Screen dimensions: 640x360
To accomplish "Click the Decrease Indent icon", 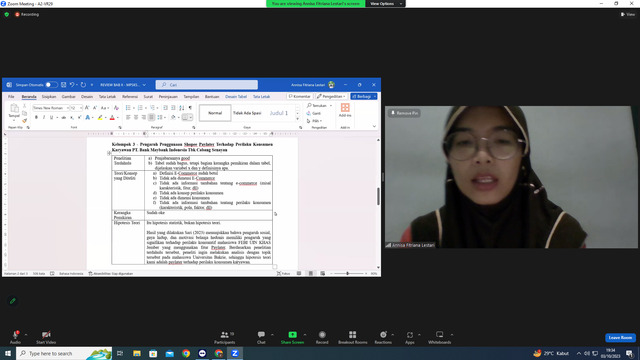I will click(165, 108).
